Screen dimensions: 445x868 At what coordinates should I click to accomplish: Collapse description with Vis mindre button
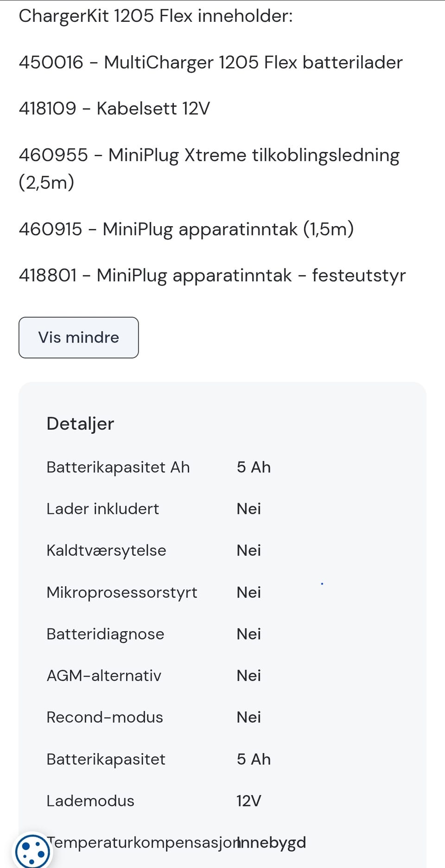(78, 337)
